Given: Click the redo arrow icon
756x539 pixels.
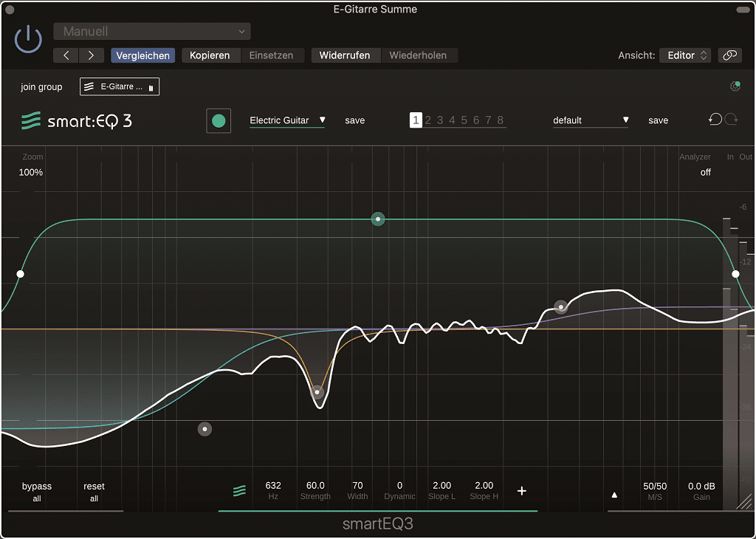Looking at the screenshot, I should (x=731, y=119).
